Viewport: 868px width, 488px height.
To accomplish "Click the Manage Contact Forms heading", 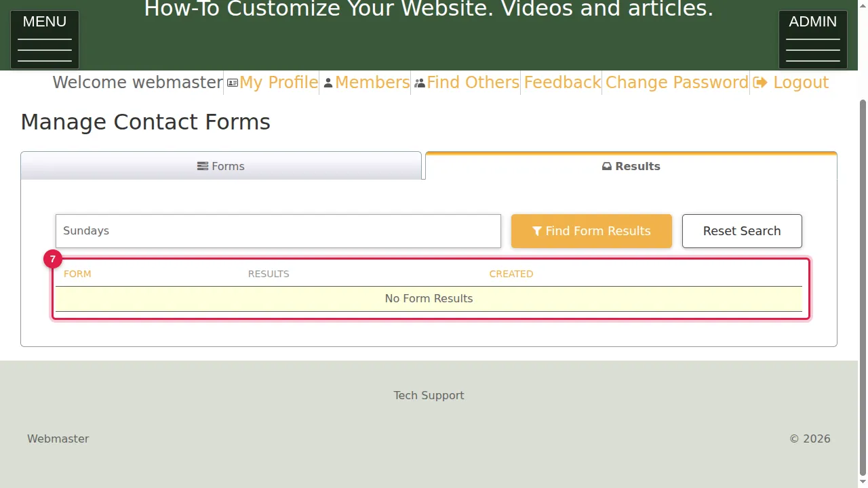I will [x=146, y=122].
